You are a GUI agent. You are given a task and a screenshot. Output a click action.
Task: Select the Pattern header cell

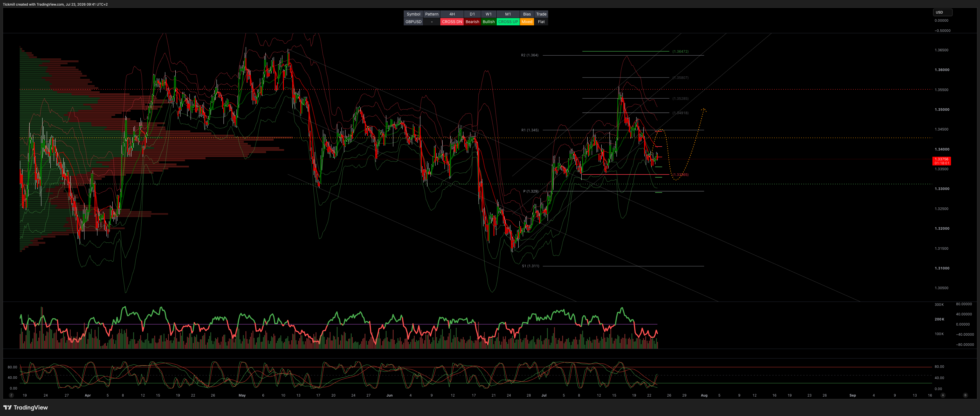pyautogui.click(x=431, y=14)
